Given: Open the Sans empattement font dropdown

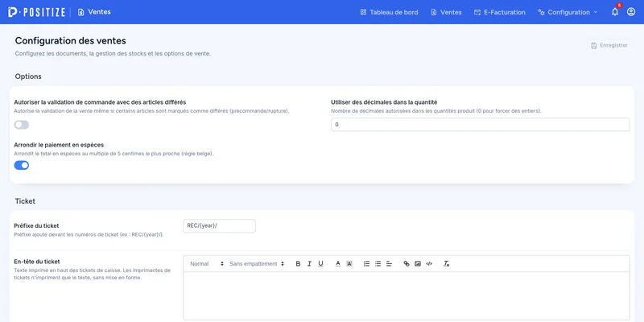Looking at the screenshot, I should click(x=257, y=264).
